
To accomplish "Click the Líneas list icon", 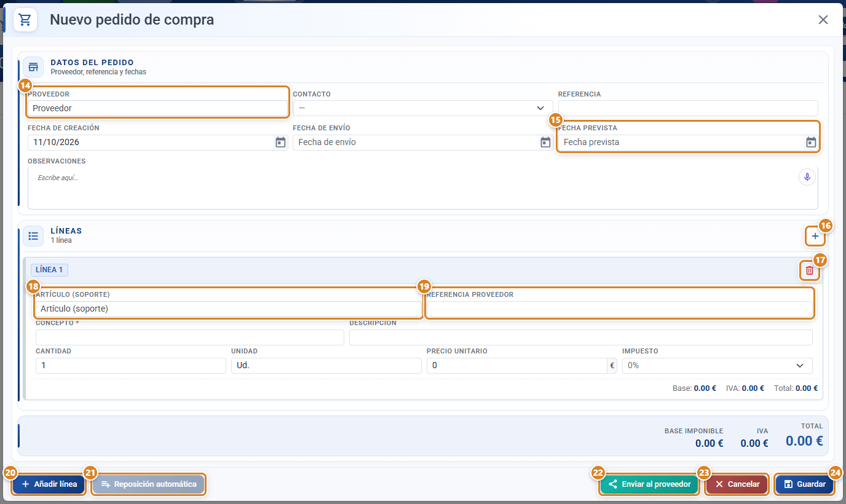I will coord(33,236).
